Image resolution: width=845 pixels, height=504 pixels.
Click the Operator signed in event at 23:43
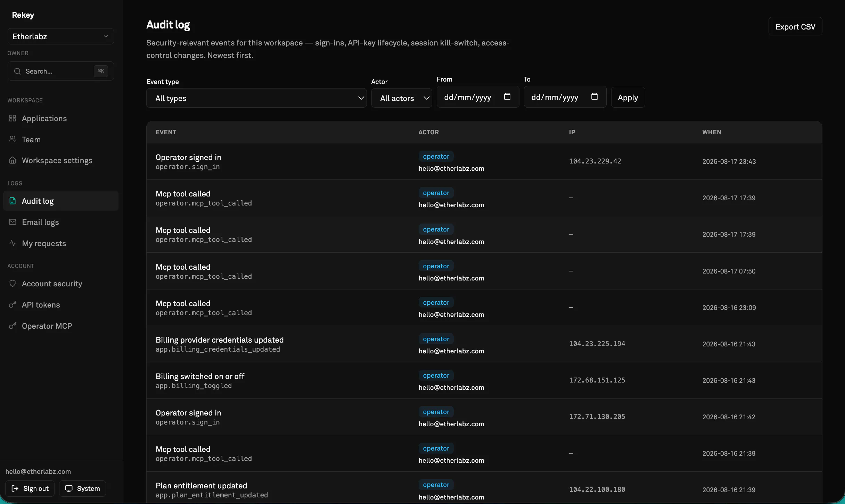[x=188, y=157]
